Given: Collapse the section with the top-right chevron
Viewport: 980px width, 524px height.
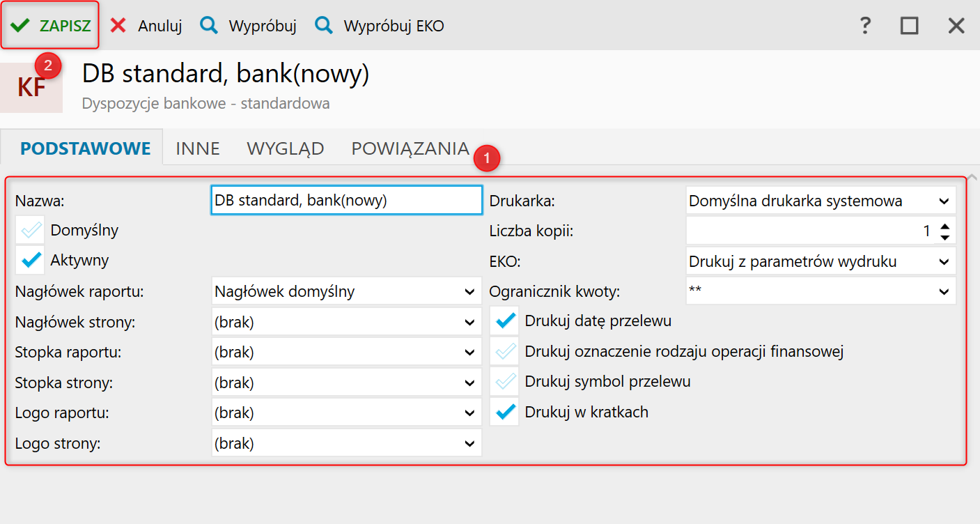Looking at the screenshot, I should [x=972, y=176].
